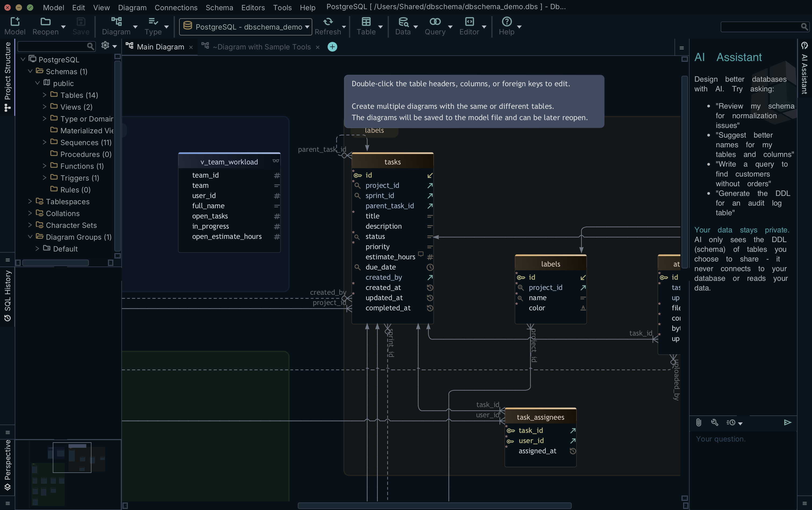Select the tasks table header
Screen dimensions: 812x510
(392, 162)
